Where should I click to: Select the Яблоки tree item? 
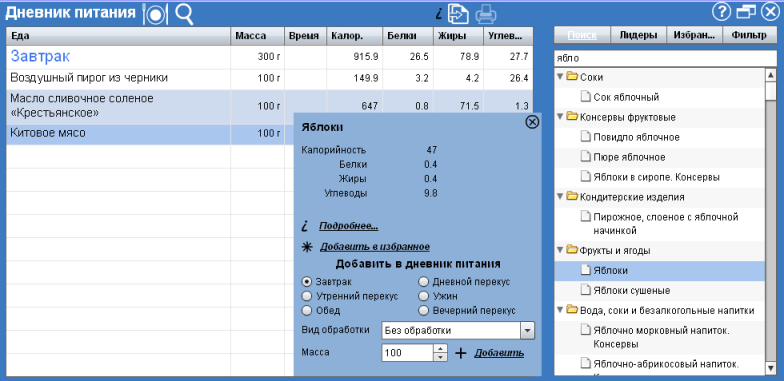point(660,270)
